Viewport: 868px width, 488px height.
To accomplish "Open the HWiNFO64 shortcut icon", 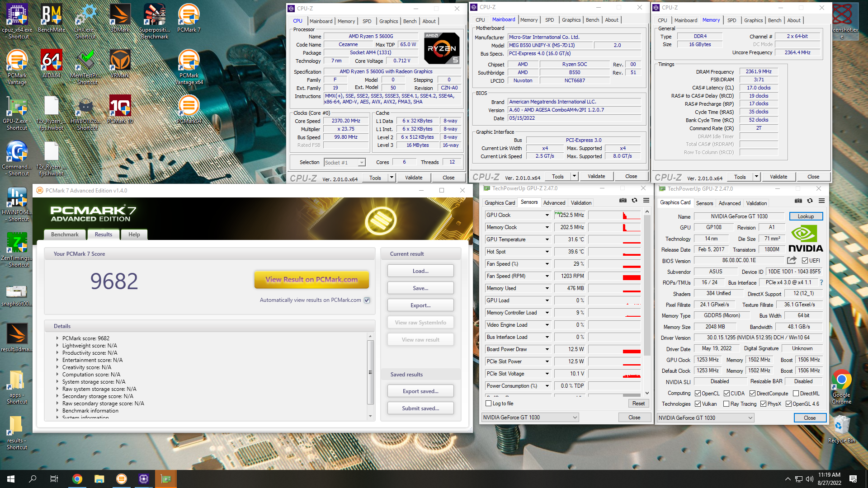I will tap(17, 204).
